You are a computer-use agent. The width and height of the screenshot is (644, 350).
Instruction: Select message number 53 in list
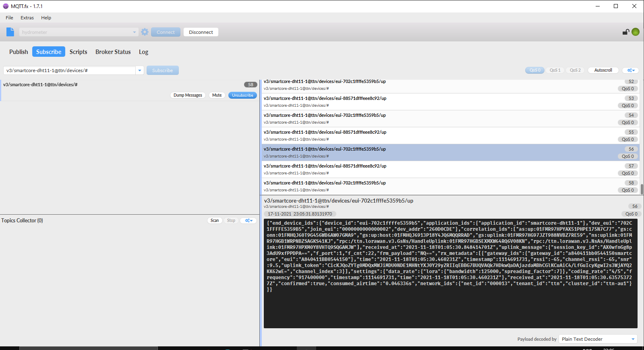pyautogui.click(x=450, y=102)
